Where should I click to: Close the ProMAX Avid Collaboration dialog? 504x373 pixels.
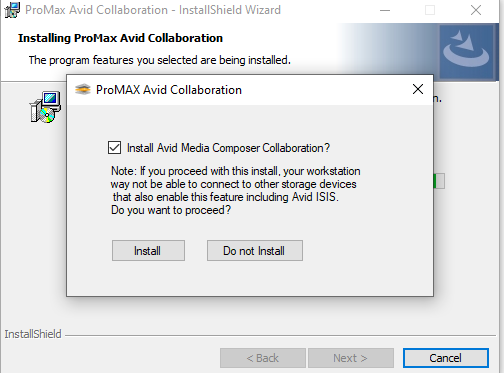pos(418,89)
